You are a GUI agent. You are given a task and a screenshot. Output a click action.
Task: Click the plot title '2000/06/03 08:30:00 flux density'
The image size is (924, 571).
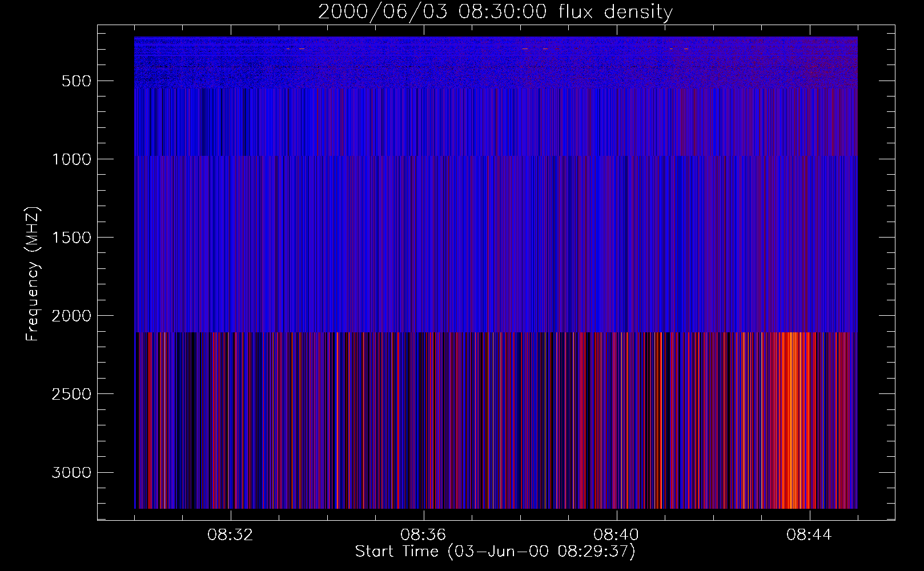(495, 12)
